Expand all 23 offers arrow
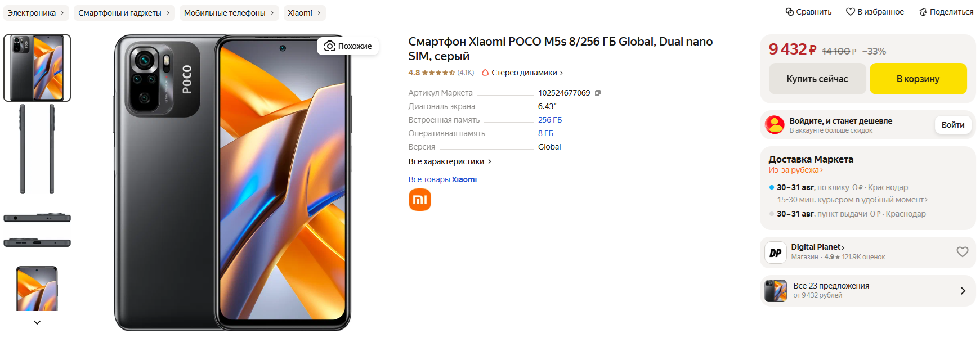Screen dimensions: 980x338 click(x=963, y=291)
